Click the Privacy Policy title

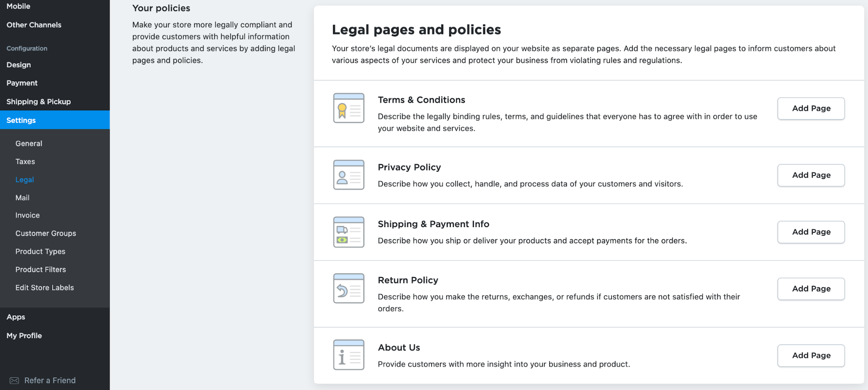coord(409,167)
